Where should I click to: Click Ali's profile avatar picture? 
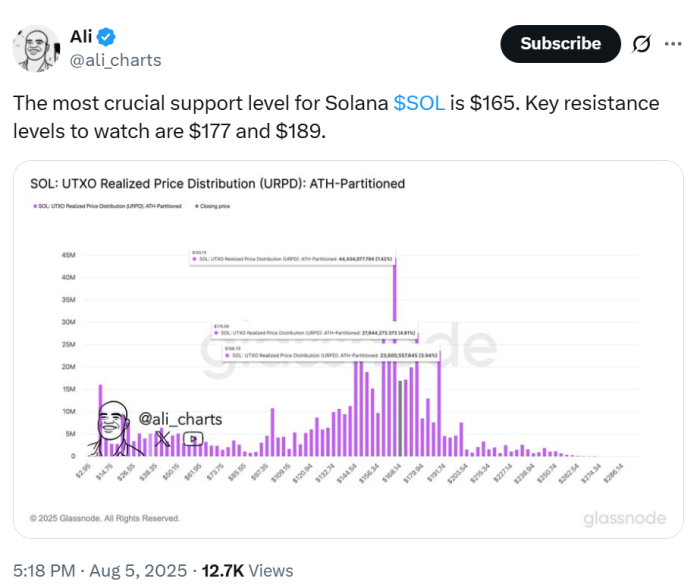click(x=36, y=48)
